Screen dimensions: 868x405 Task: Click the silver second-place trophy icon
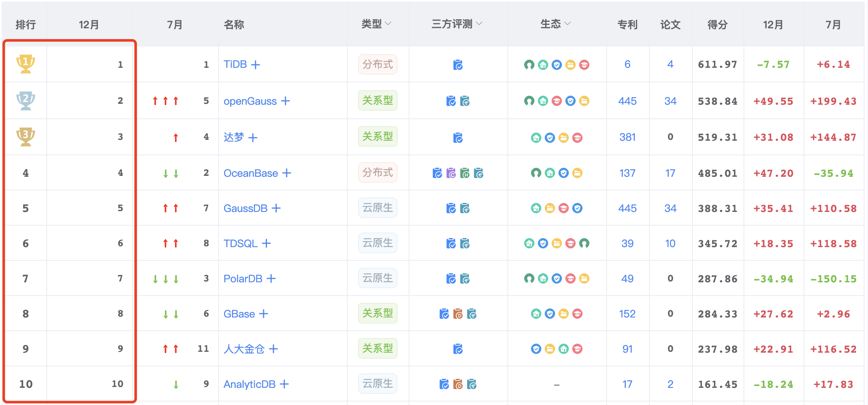click(25, 100)
